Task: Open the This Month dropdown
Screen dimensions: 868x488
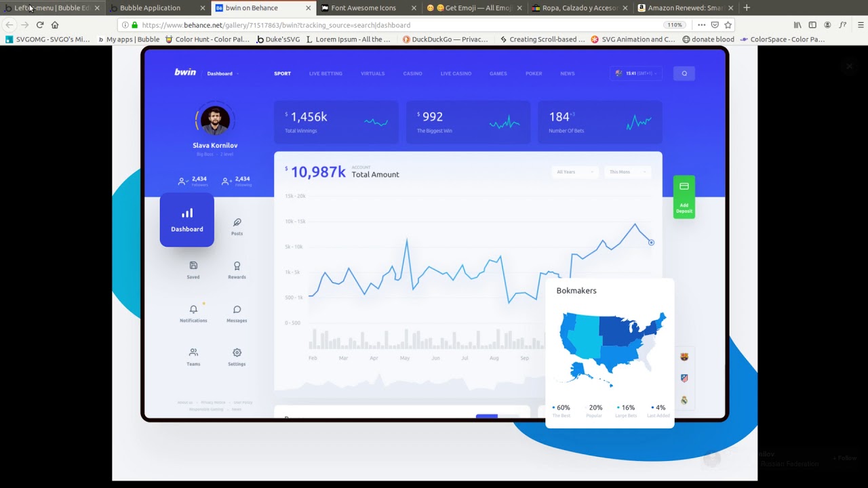Action: click(628, 172)
